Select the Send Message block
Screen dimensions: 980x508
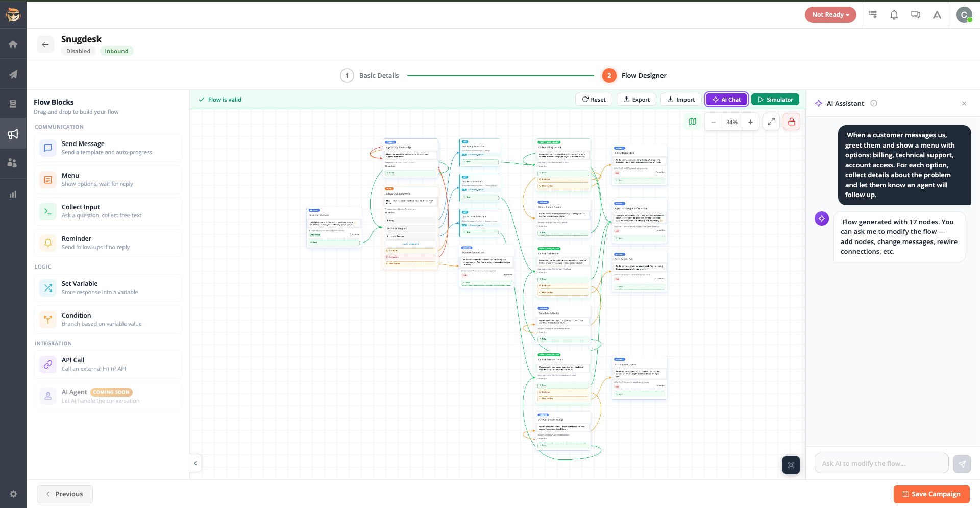click(108, 148)
